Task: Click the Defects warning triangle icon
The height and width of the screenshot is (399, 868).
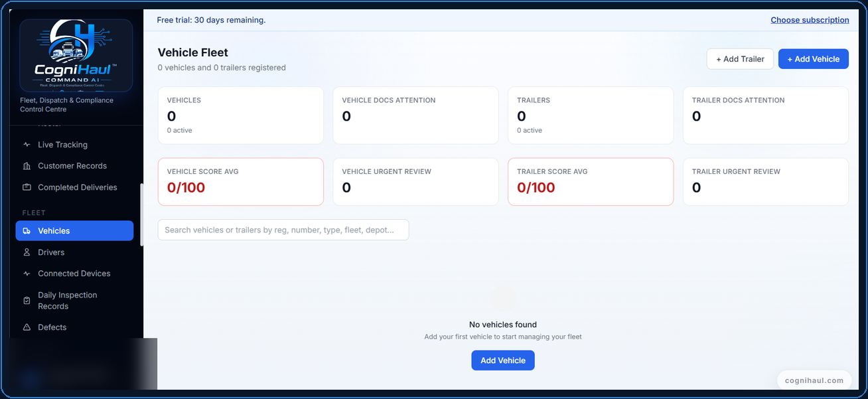Action: [x=27, y=327]
